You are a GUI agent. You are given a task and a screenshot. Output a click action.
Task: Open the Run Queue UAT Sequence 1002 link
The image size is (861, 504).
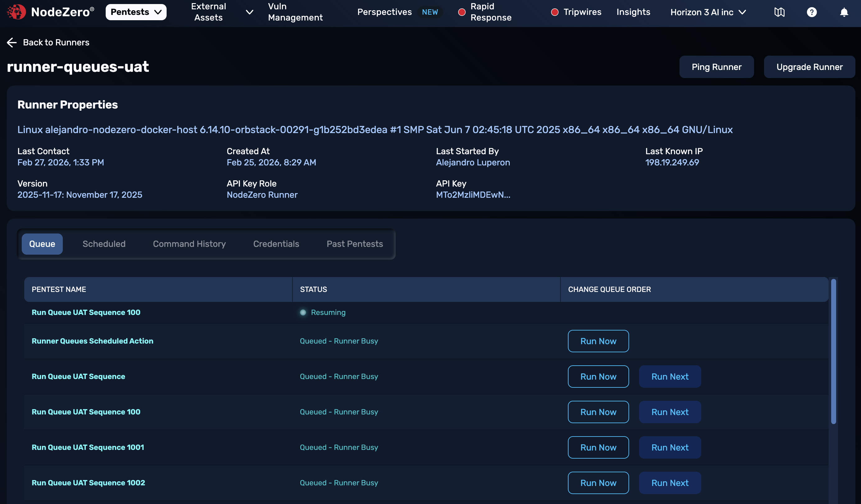(x=88, y=483)
